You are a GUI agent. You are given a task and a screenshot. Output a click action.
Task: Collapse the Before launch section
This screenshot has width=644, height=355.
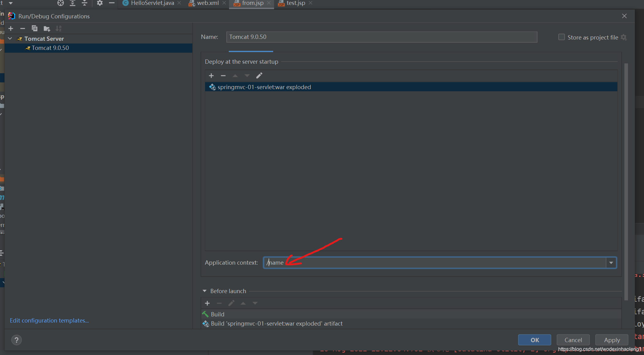click(205, 291)
